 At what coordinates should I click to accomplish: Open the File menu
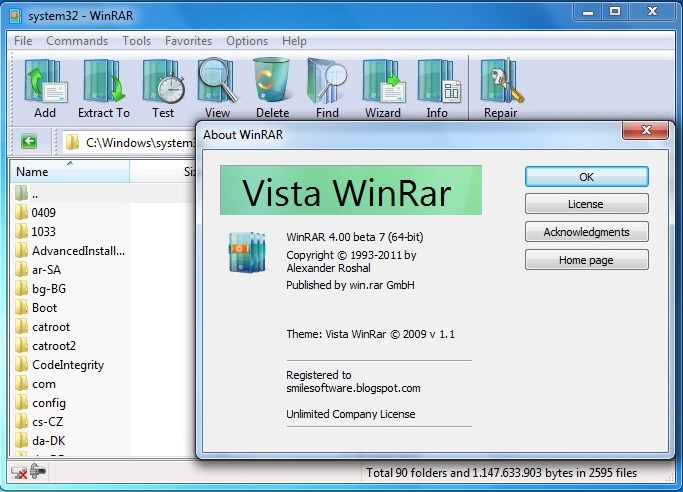coord(23,41)
